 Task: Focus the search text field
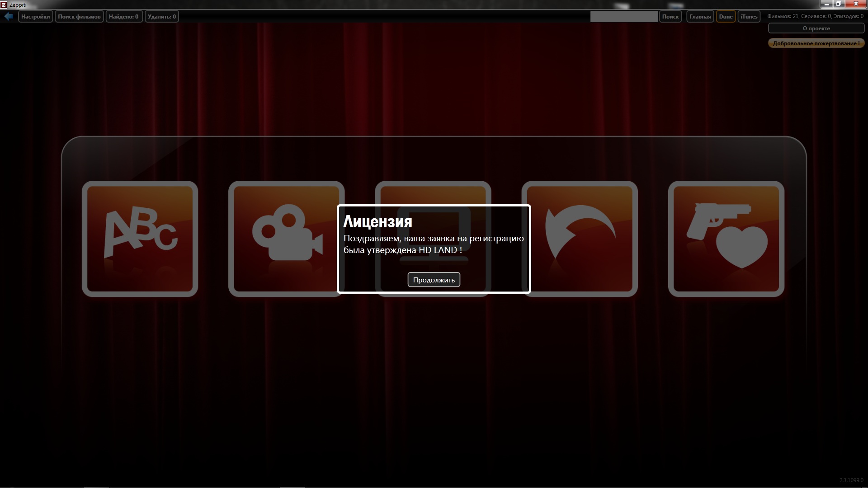coord(624,17)
